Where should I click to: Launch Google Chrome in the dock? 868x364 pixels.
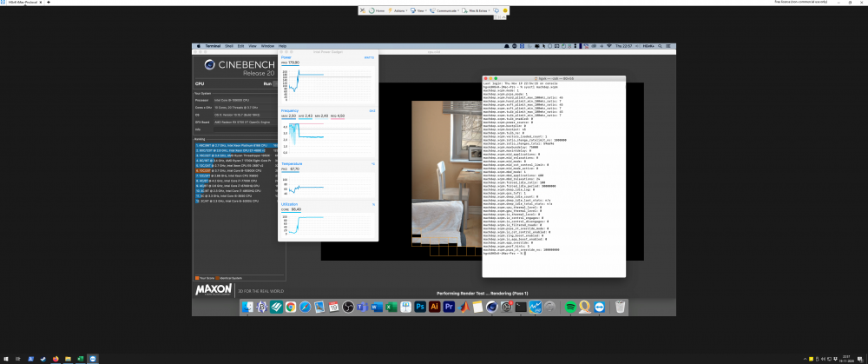coord(291,307)
